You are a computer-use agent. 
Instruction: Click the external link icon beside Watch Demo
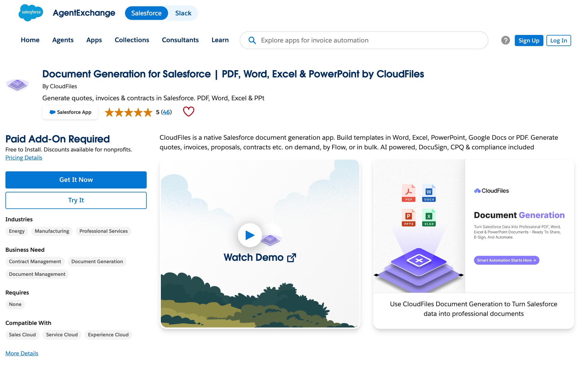tap(292, 258)
